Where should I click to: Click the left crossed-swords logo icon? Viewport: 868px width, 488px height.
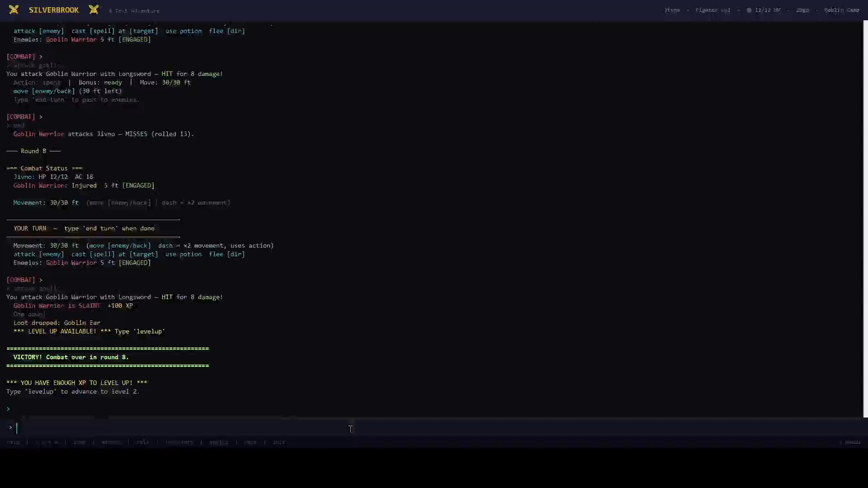14,9
